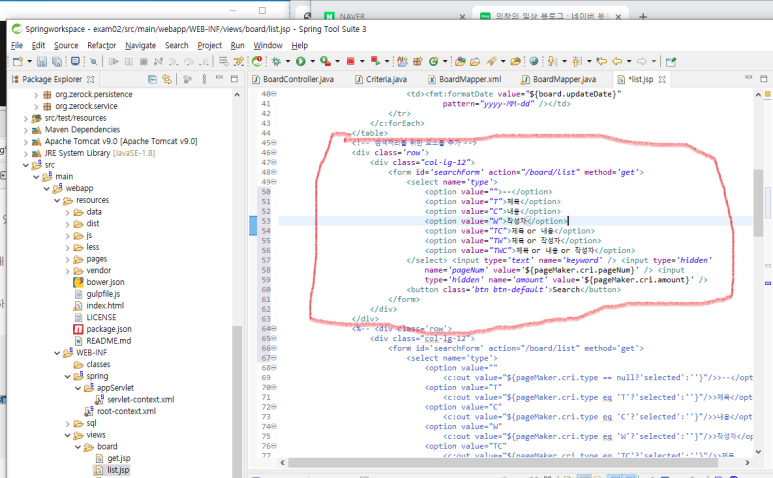Image resolution: width=773 pixels, height=478 pixels.
Task: Expand the vendor folder node
Action: 68,271
